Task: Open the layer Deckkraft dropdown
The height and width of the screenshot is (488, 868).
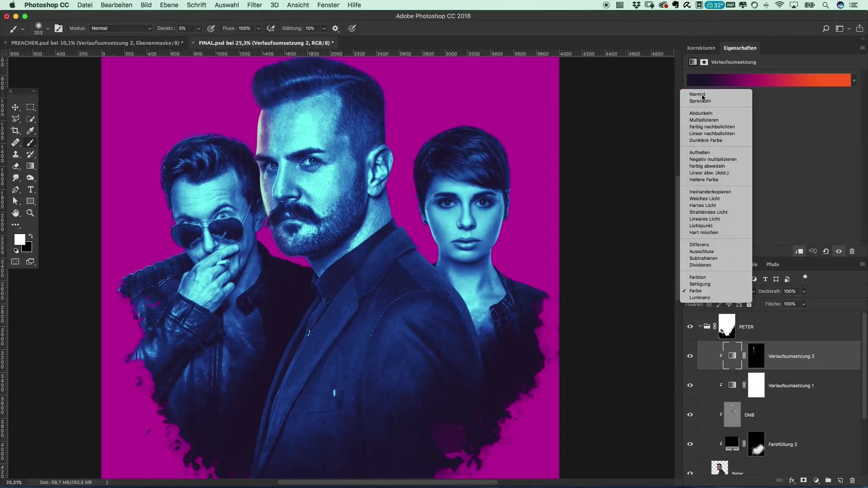Action: point(804,291)
